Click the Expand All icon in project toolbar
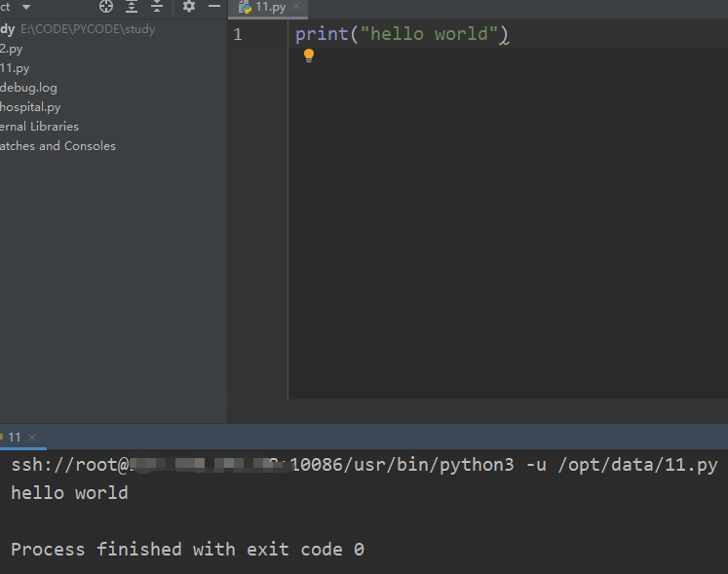The image size is (728, 574). click(x=132, y=7)
